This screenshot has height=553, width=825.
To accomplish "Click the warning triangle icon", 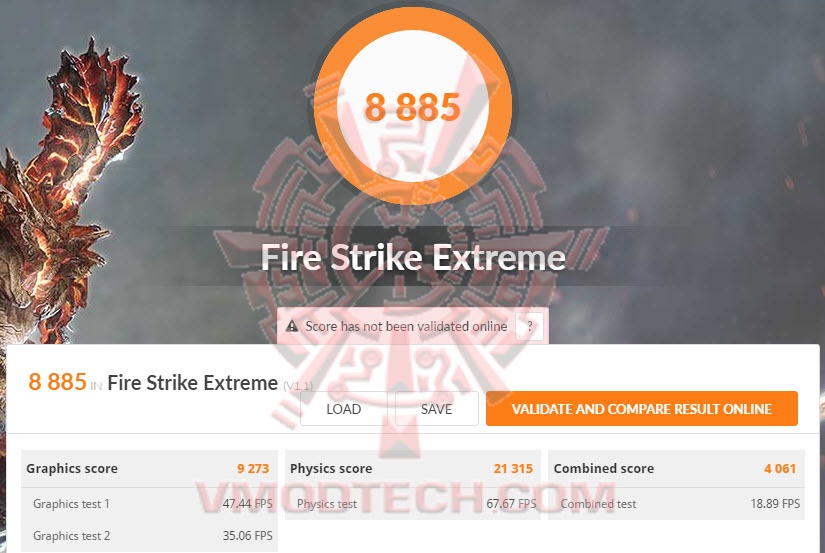I will click(291, 326).
